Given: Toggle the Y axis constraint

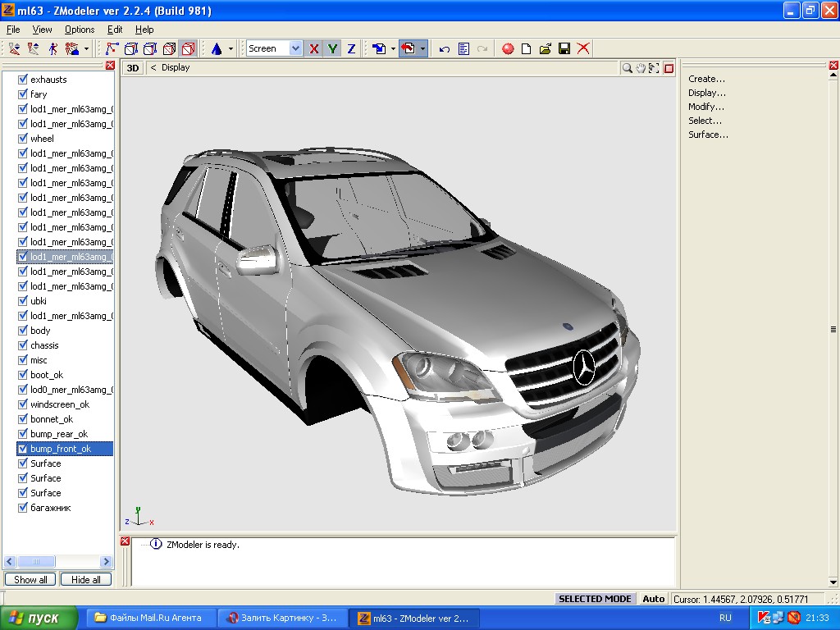Looking at the screenshot, I should (333, 48).
